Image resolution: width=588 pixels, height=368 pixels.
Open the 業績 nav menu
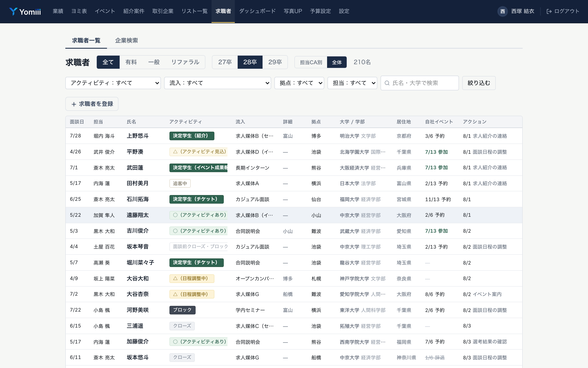[58, 11]
